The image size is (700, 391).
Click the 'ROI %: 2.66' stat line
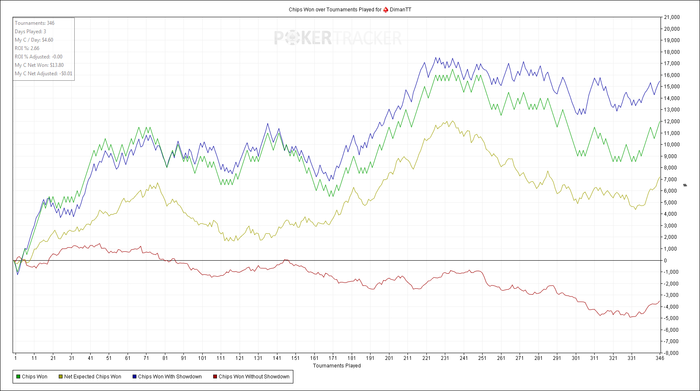27,48
